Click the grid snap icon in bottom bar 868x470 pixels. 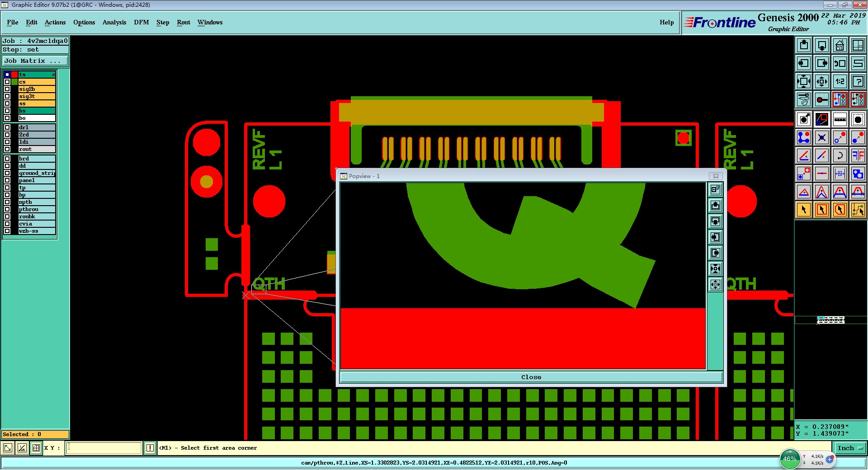click(x=36, y=448)
